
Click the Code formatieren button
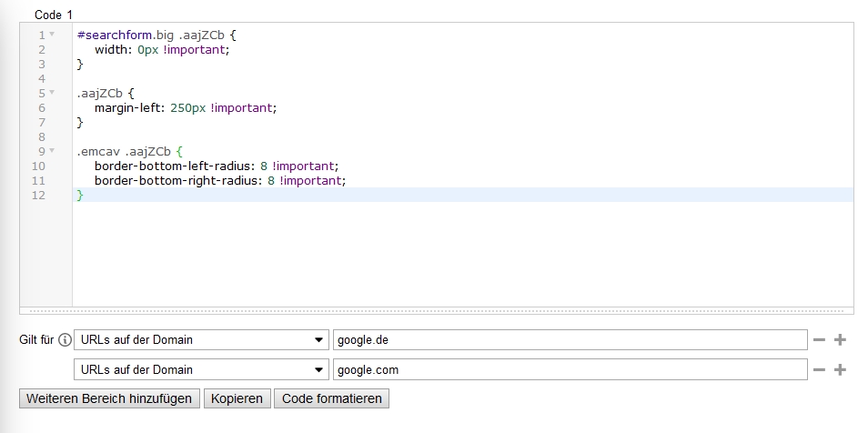tap(332, 398)
